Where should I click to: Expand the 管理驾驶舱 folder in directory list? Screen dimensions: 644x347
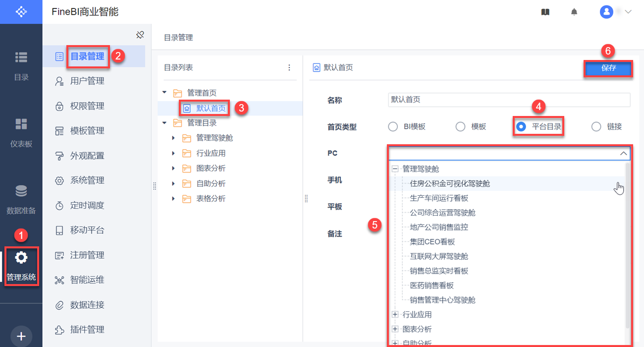173,138
